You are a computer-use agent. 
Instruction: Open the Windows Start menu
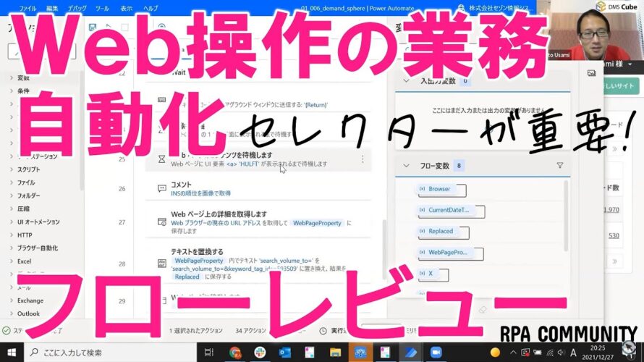pos(12,352)
